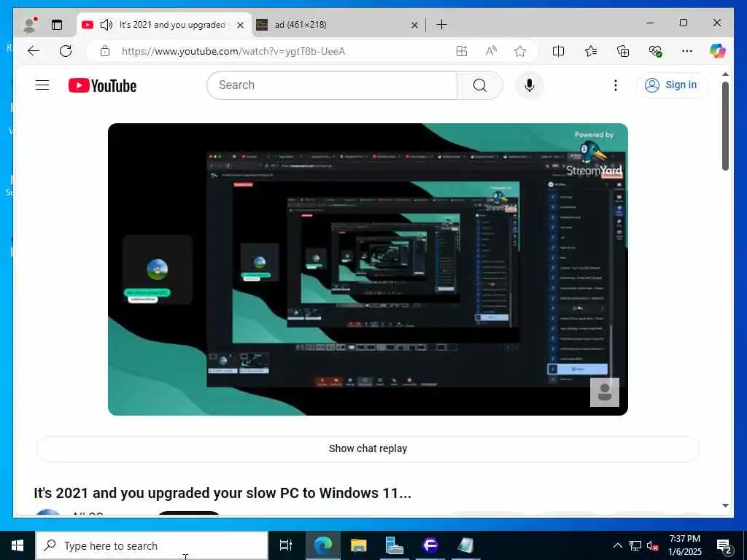Switch to the ad (461×218) tab
747x560 pixels.
pos(337,25)
